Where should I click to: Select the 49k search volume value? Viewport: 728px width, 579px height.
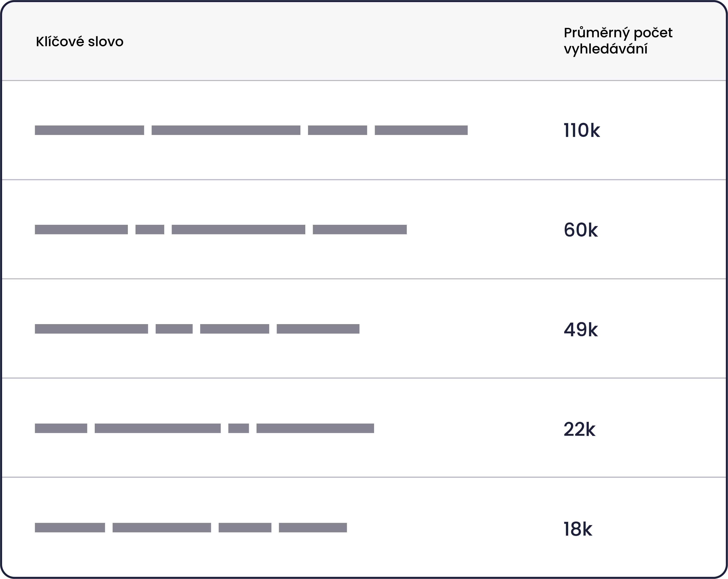[x=580, y=330]
